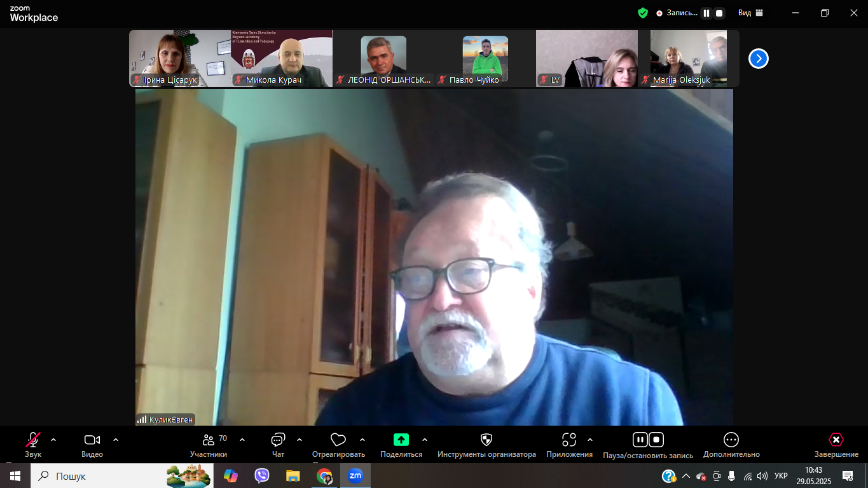The image size is (868, 488).
Task: Select Павло Чуйко's video thumbnail
Action: [485, 58]
